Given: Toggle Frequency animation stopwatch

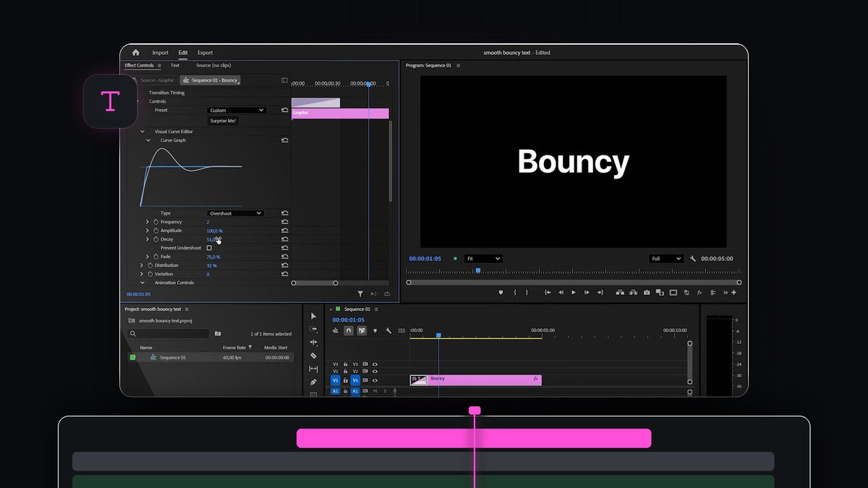Looking at the screenshot, I should (x=156, y=222).
